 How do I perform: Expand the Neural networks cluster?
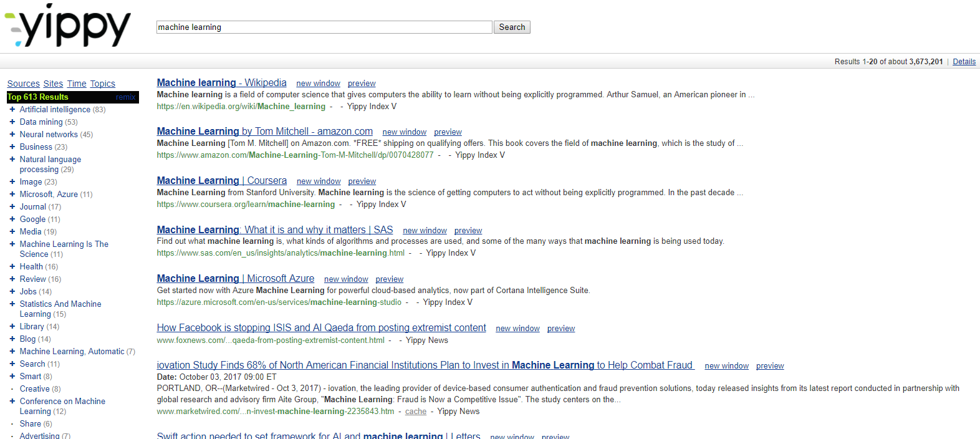(x=12, y=134)
